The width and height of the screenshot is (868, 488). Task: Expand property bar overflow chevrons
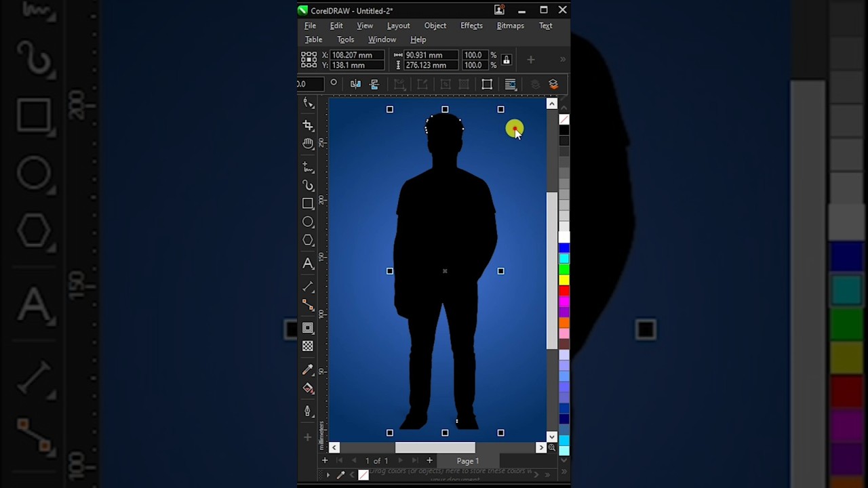(562, 60)
